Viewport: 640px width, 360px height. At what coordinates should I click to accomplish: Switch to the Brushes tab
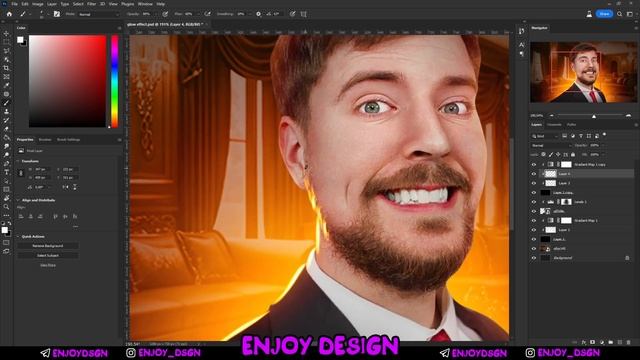pos(45,140)
